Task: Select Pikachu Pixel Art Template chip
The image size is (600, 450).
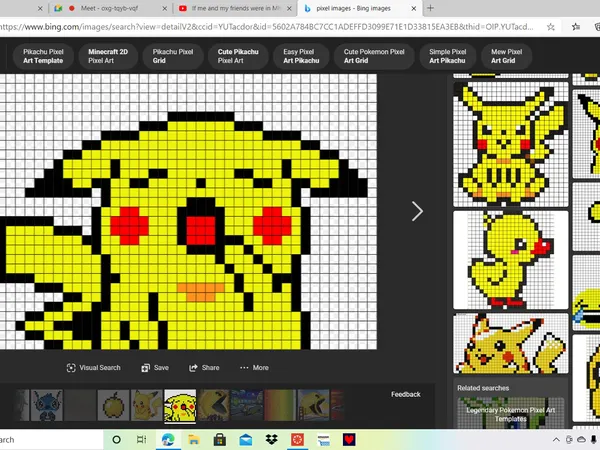Action: [43, 56]
